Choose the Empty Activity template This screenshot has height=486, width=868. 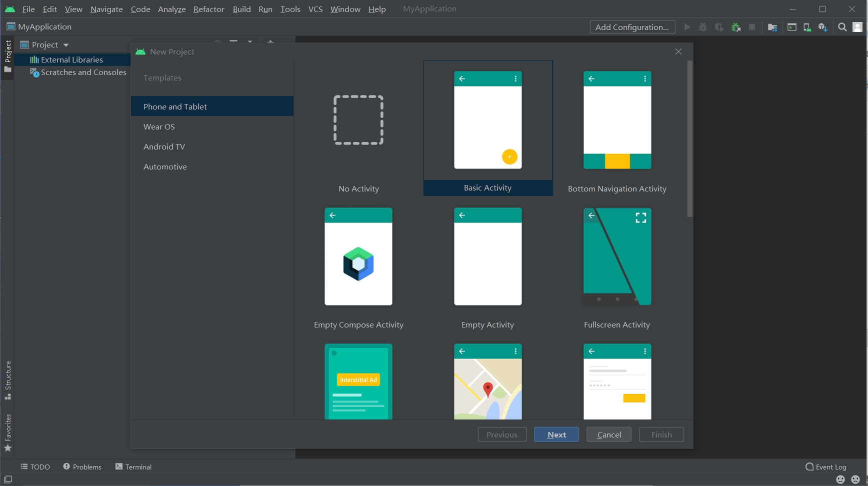[488, 265]
